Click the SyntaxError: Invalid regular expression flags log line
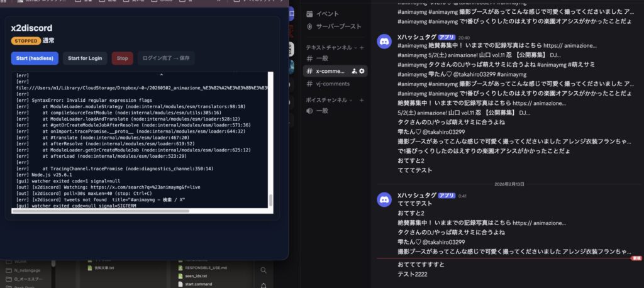 [84, 100]
